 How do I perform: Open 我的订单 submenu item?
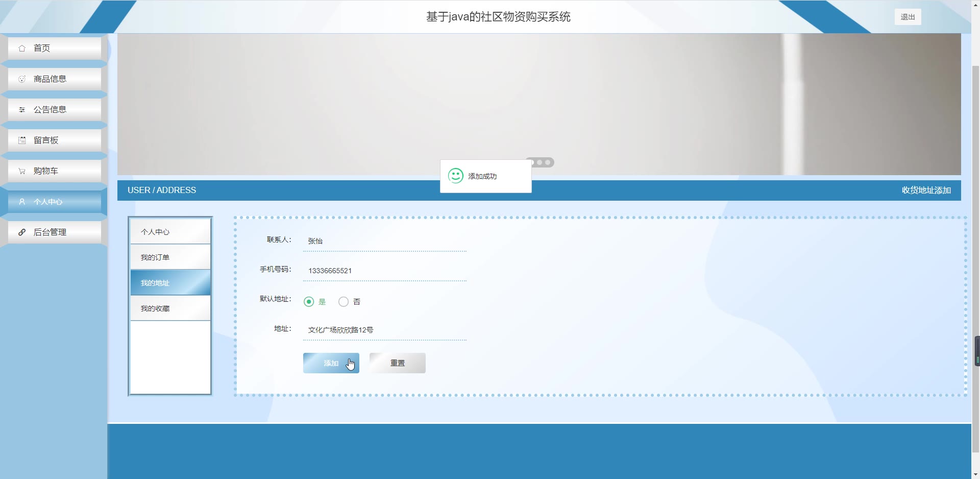(x=170, y=257)
